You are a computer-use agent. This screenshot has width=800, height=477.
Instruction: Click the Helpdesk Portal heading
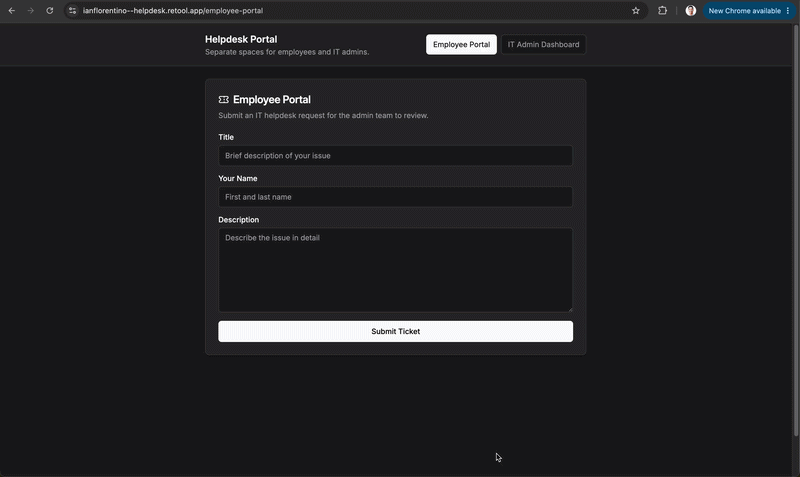[x=241, y=39]
